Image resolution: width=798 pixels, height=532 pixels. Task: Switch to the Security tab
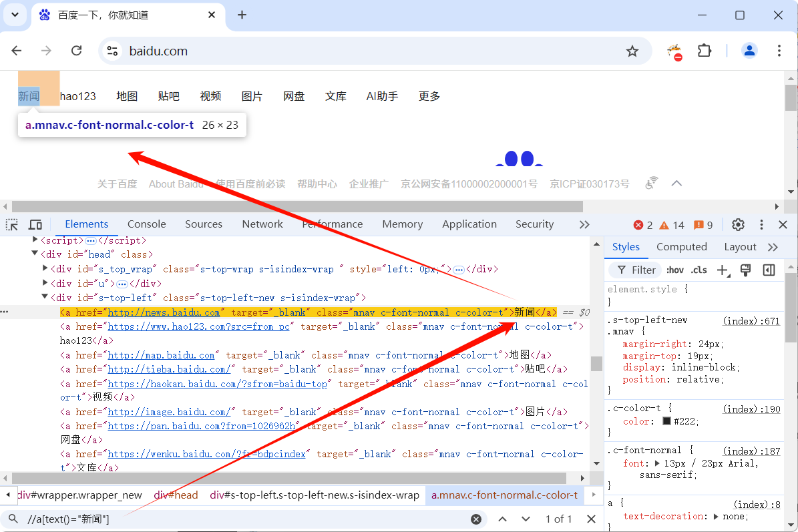click(x=534, y=224)
